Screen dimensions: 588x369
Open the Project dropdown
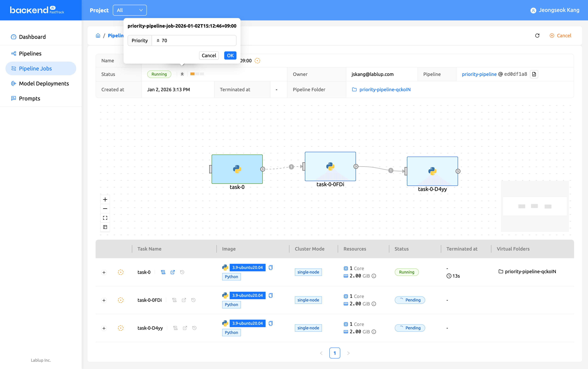point(129,10)
